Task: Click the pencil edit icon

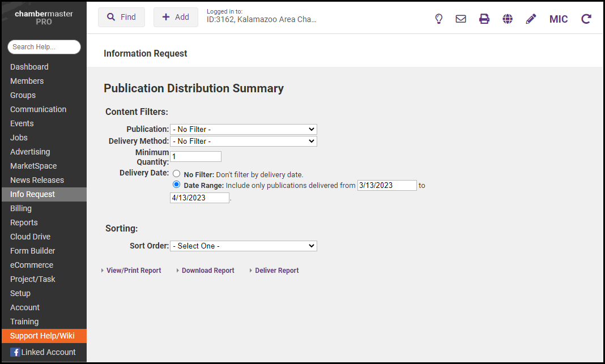Action: pos(531,19)
